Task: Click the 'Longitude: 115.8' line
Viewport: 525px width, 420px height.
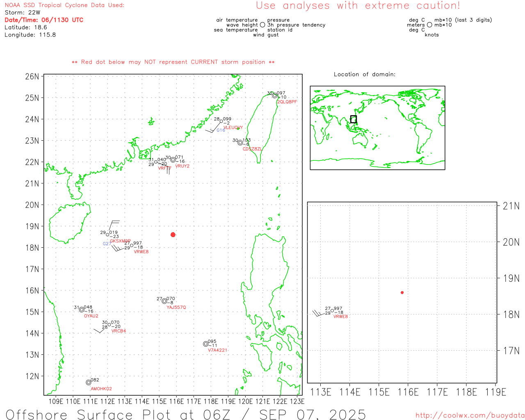Action: [30, 35]
